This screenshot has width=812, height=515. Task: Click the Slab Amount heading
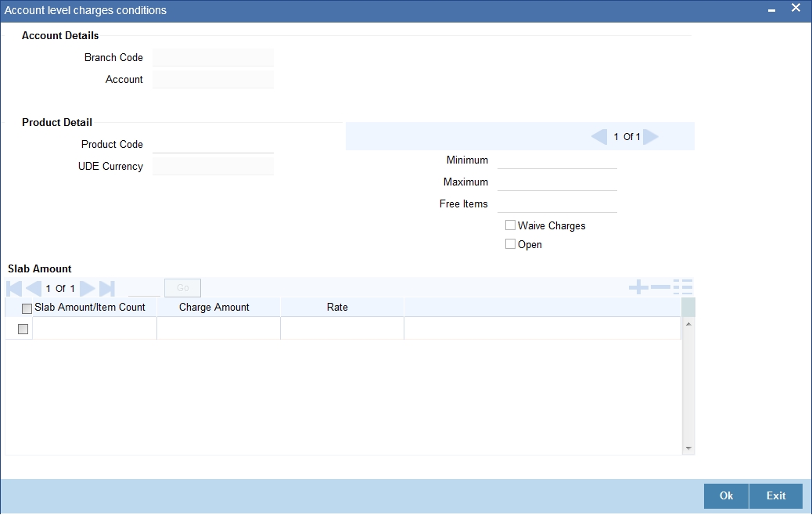[x=39, y=269]
